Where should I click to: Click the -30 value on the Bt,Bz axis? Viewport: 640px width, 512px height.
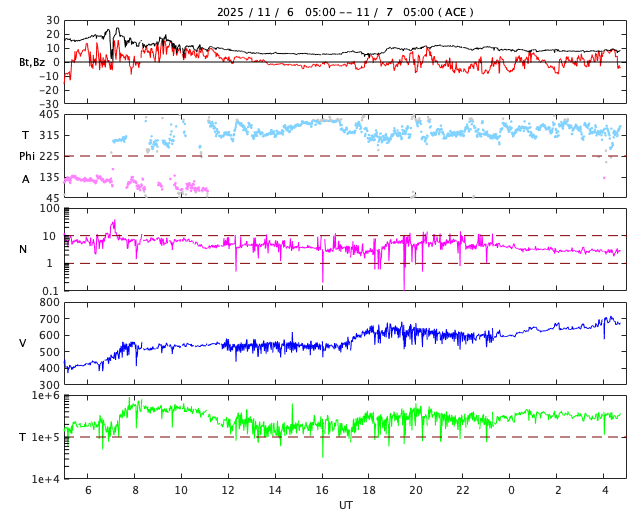coord(47,103)
